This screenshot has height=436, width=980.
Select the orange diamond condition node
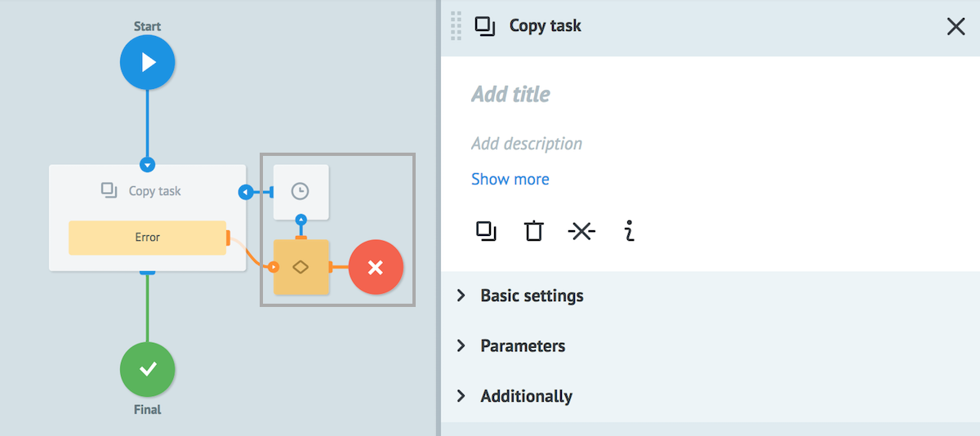301,267
